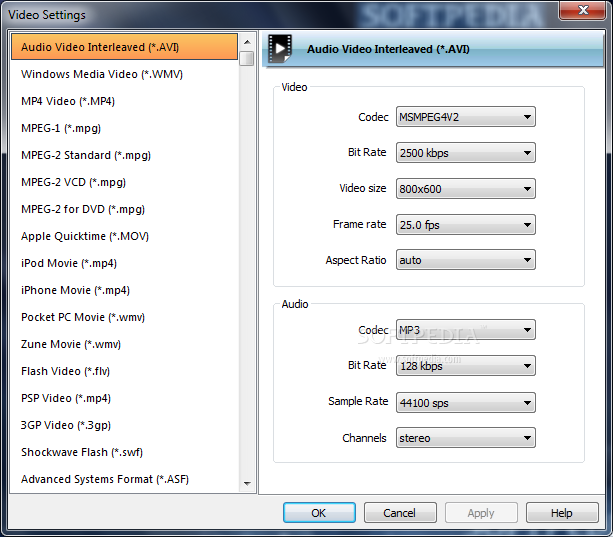Image resolution: width=613 pixels, height=537 pixels.
Task: Select Advanced Systems Format (*.ASF)
Action: [x=124, y=478]
